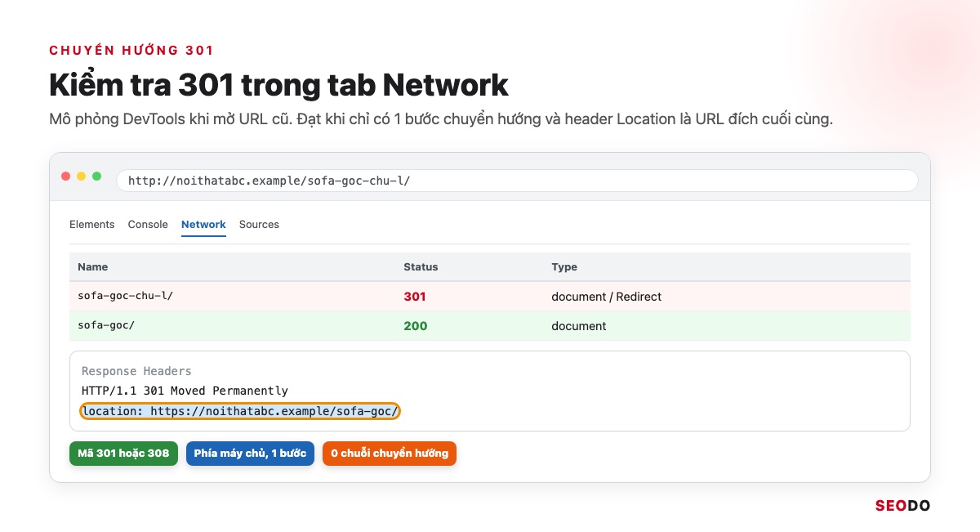
Task: Select the sofa-goc-chu-l/ request row
Action: click(x=490, y=297)
